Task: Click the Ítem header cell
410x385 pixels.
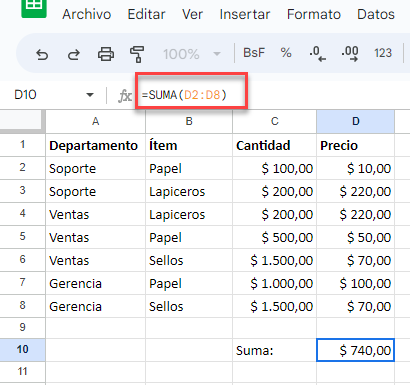Action: pos(189,145)
